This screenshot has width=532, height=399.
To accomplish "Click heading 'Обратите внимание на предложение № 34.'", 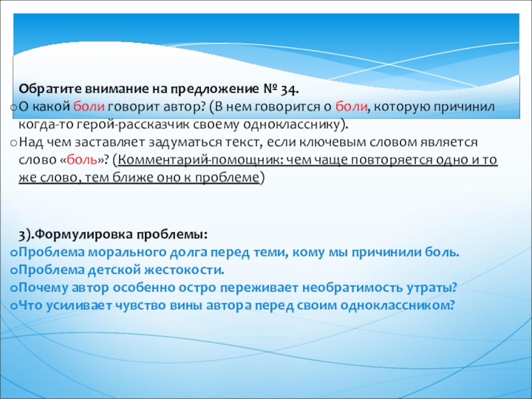I will coord(159,89).
